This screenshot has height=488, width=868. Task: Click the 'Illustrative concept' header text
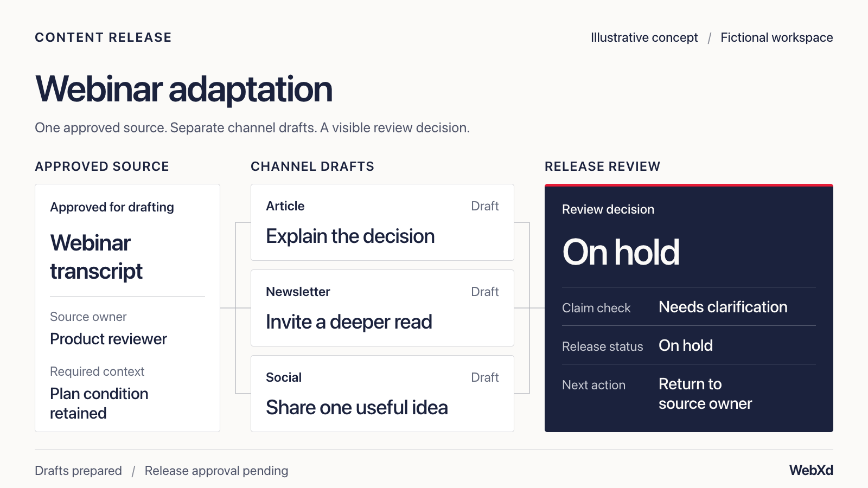[644, 37]
